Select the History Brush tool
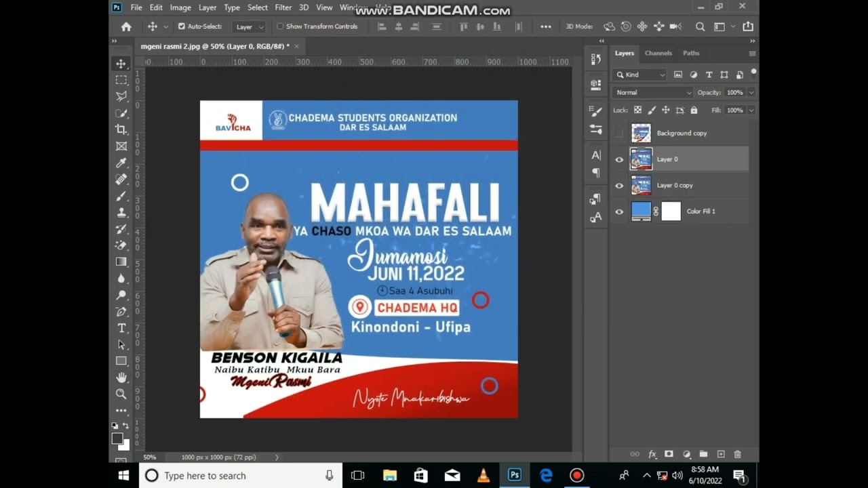 tap(121, 228)
